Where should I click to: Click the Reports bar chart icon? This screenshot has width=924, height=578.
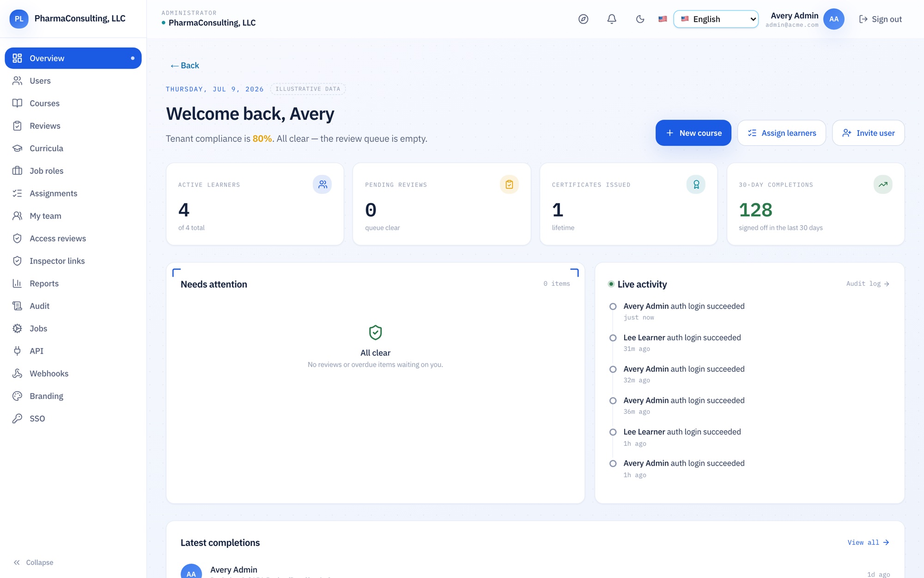17,283
